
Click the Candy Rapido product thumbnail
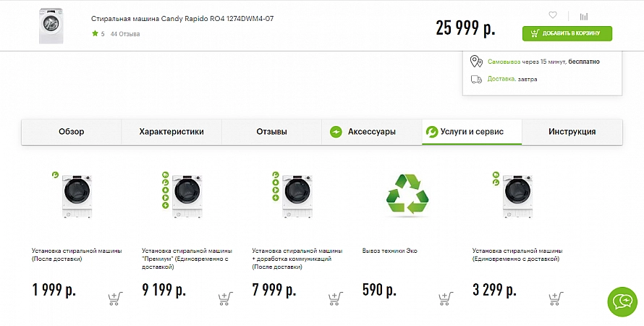[x=51, y=25]
